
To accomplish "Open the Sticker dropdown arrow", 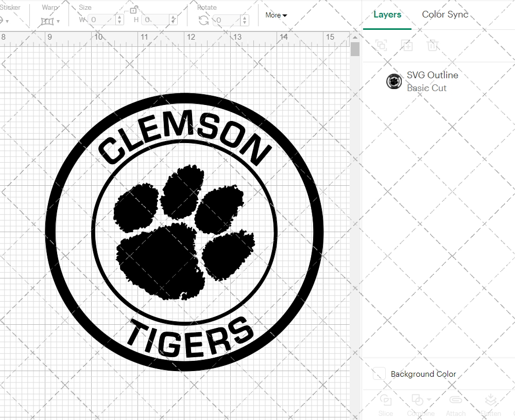I will point(7,22).
